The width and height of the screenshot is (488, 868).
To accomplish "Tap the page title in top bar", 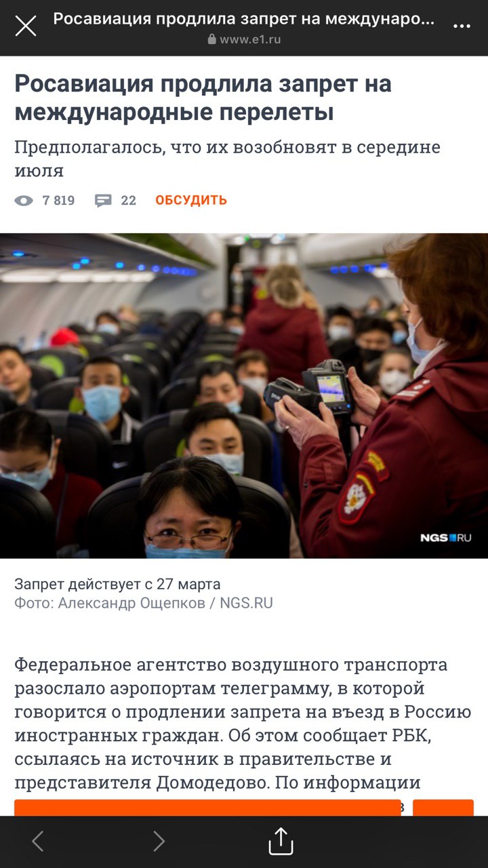I will (x=244, y=19).
